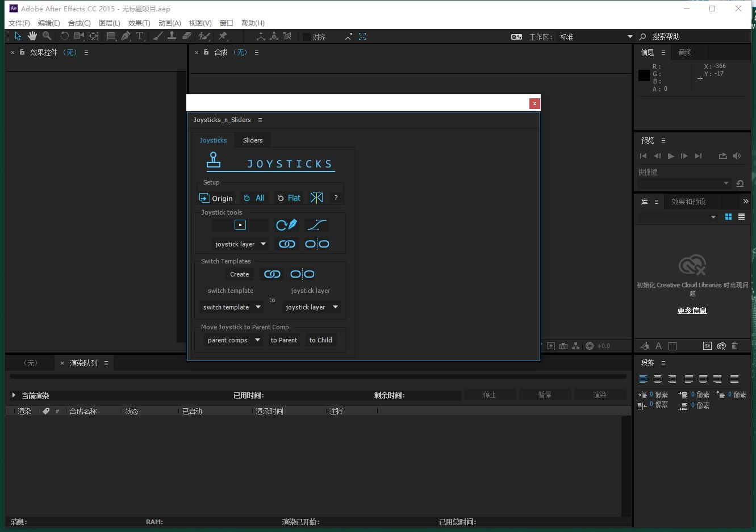Click the curve graph joystick tool icon
This screenshot has width=756, height=532.
317,225
